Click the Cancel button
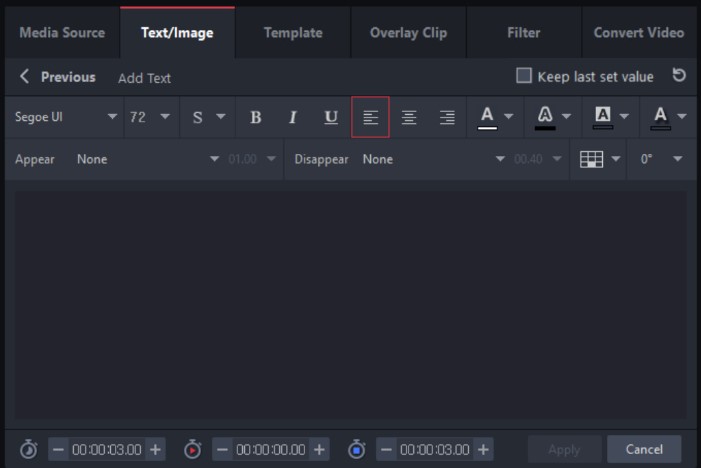 pyautogui.click(x=644, y=449)
